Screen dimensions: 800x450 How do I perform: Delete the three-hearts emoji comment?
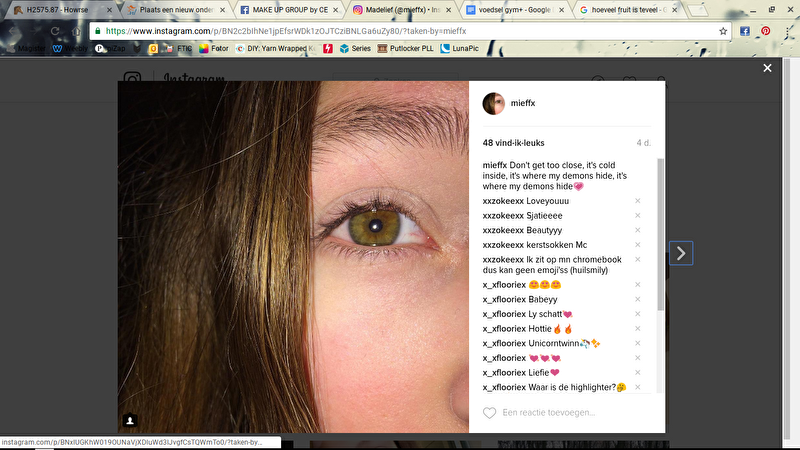coord(637,358)
